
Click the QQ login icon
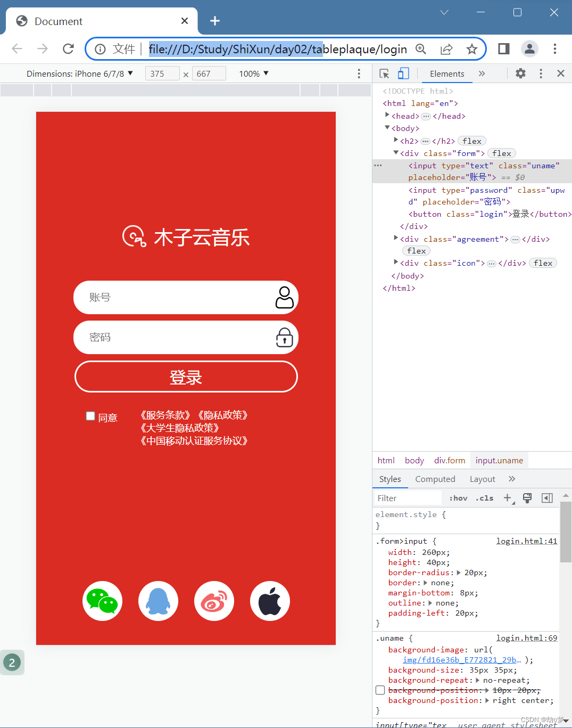pyautogui.click(x=158, y=601)
